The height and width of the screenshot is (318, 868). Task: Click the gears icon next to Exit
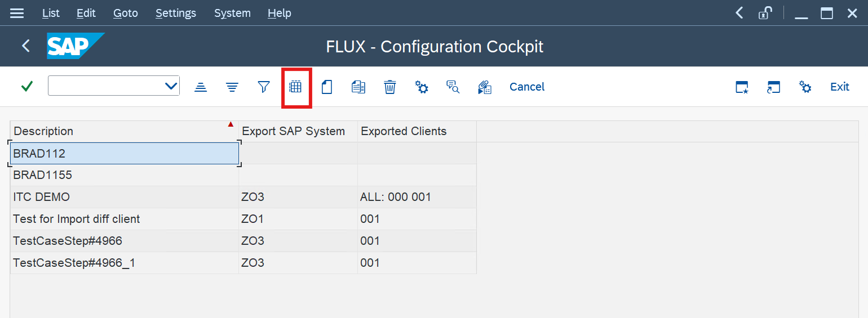coord(805,87)
